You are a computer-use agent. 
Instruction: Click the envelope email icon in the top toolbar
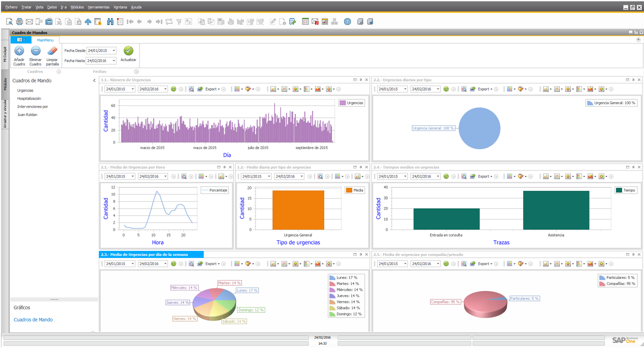pos(29,21)
